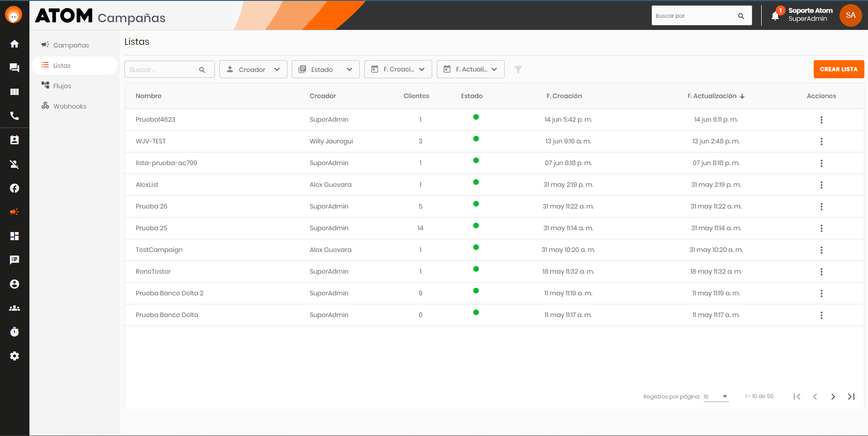Viewport: 868px width, 436px height.
Task: Go to Campañas menu item
Action: coord(75,45)
